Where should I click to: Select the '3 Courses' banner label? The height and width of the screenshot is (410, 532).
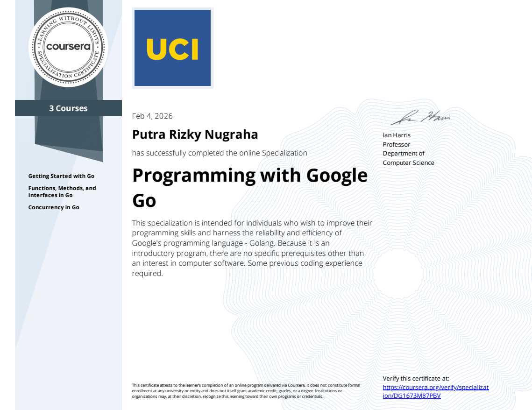(x=68, y=108)
